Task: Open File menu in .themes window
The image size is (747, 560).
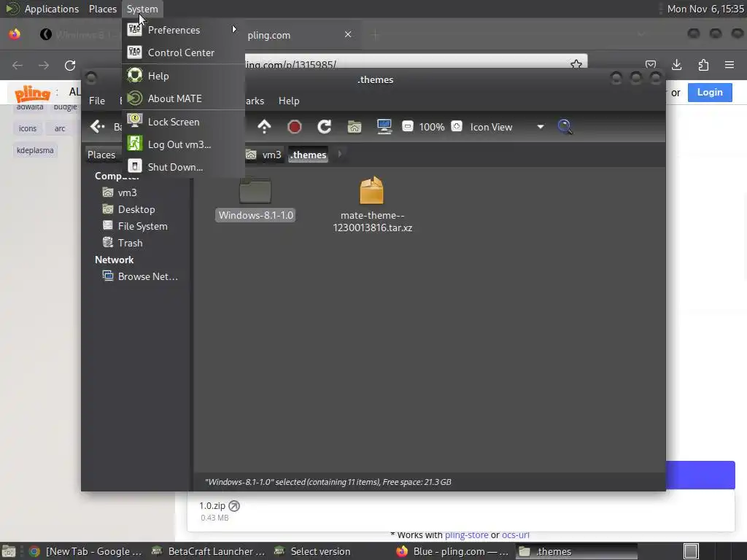Action: 97,101
